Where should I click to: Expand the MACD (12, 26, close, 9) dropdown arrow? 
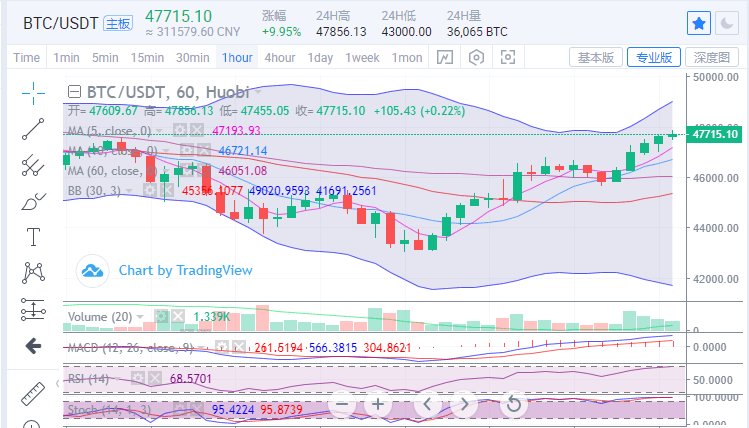pos(202,348)
